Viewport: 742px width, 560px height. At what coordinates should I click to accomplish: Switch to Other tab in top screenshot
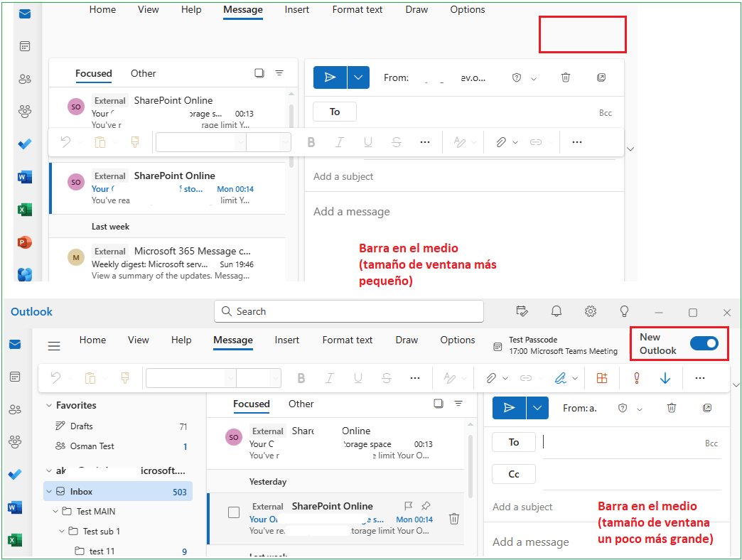[144, 73]
